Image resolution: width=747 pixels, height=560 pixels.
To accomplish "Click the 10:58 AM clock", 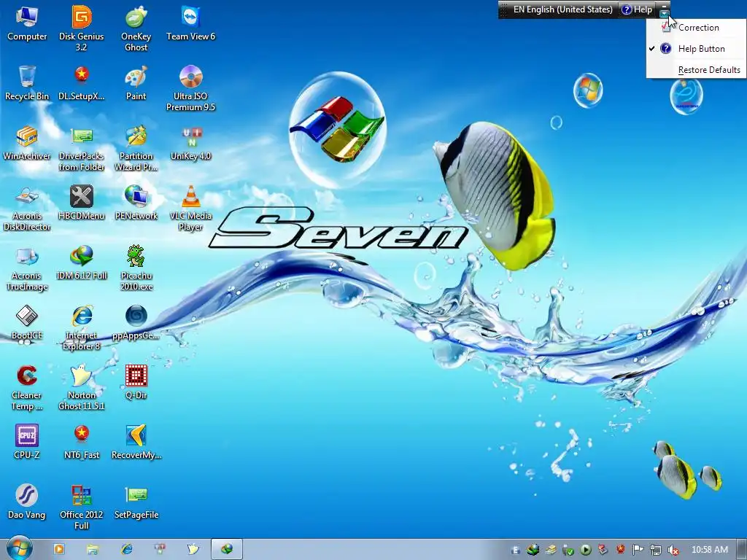I will coord(709,550).
